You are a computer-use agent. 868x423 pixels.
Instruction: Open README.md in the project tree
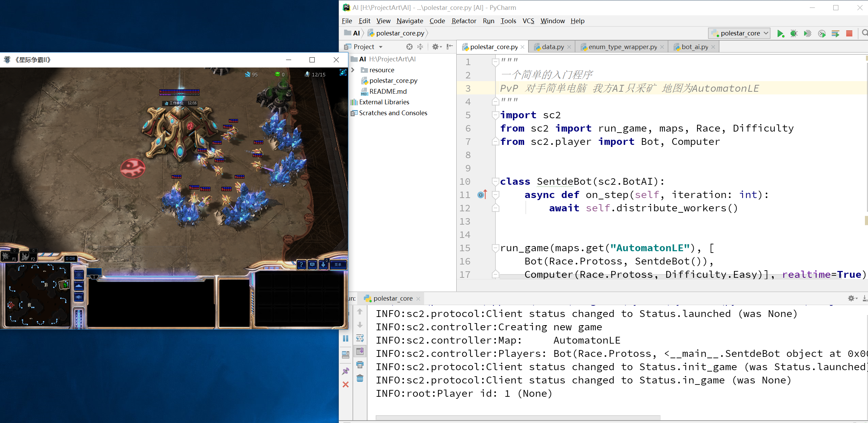point(388,91)
